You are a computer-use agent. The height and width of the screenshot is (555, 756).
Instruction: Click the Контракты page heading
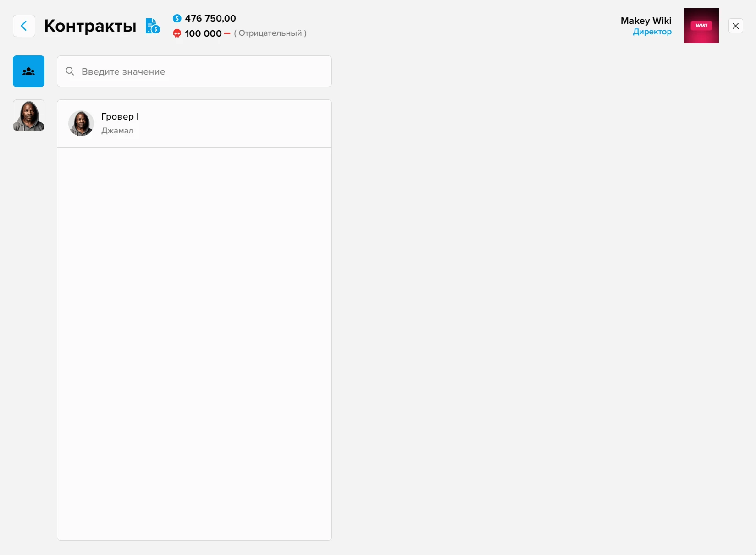90,26
